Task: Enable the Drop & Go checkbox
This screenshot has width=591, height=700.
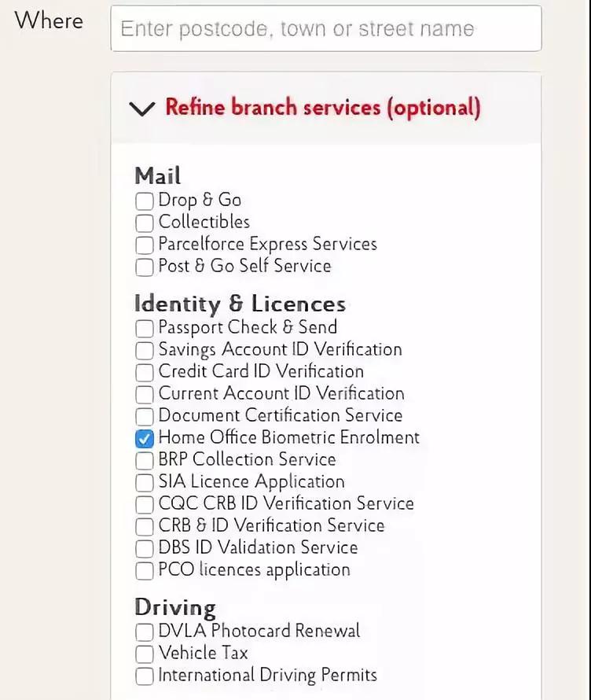Action: [x=145, y=201]
